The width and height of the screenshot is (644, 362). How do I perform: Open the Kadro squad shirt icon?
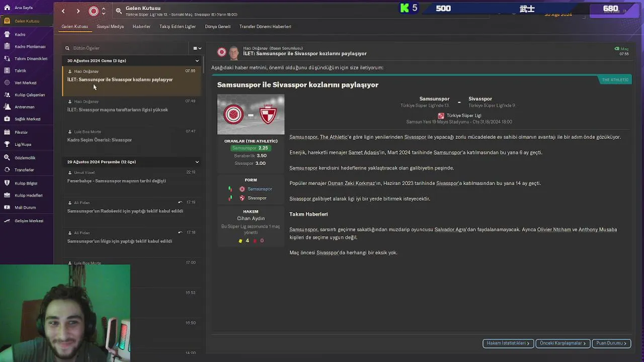point(7,34)
